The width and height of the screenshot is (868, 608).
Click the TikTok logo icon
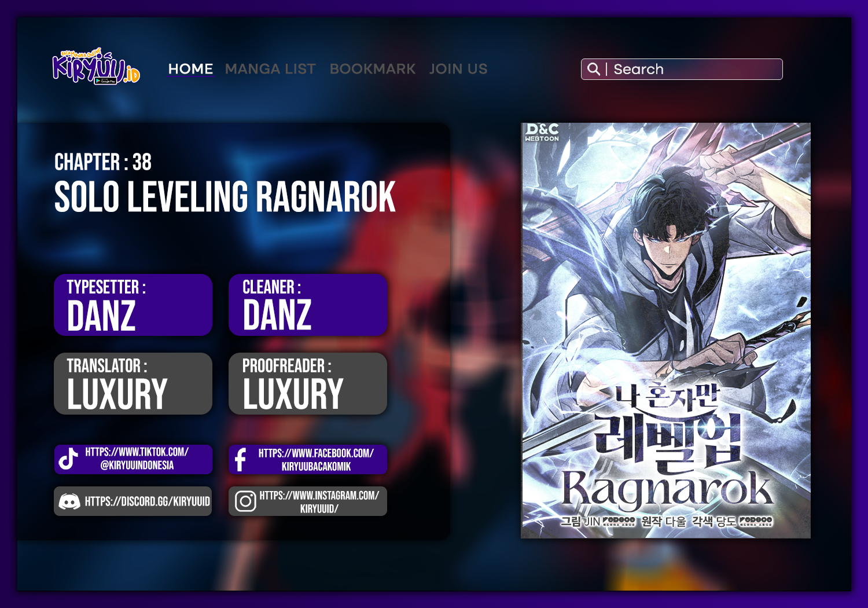coord(68,459)
